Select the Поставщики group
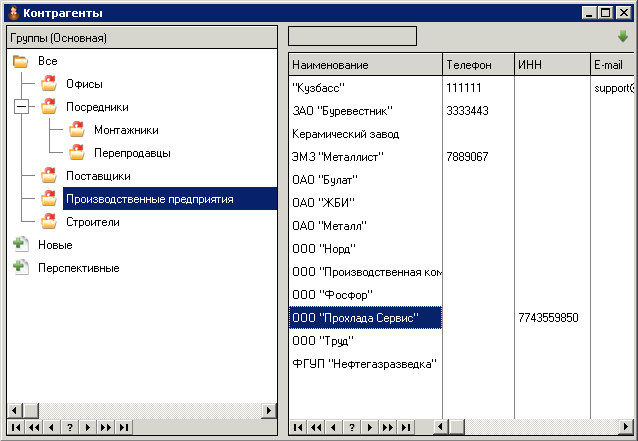This screenshot has width=638, height=441. (97, 176)
